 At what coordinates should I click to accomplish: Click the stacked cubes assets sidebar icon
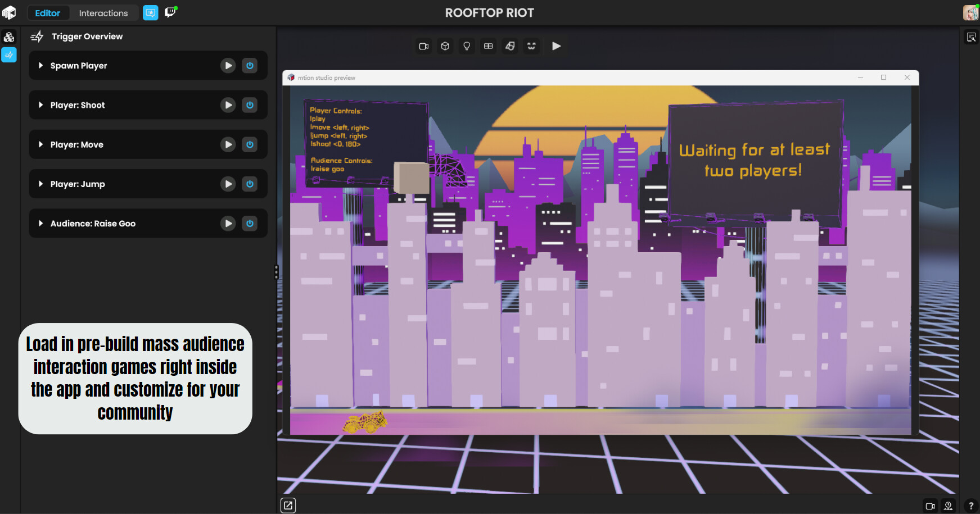point(9,37)
